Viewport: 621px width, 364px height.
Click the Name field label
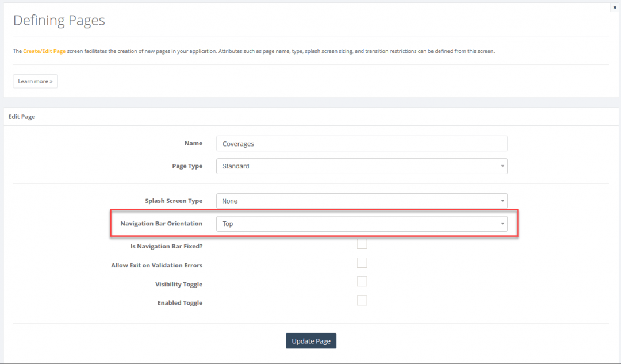[193, 143]
